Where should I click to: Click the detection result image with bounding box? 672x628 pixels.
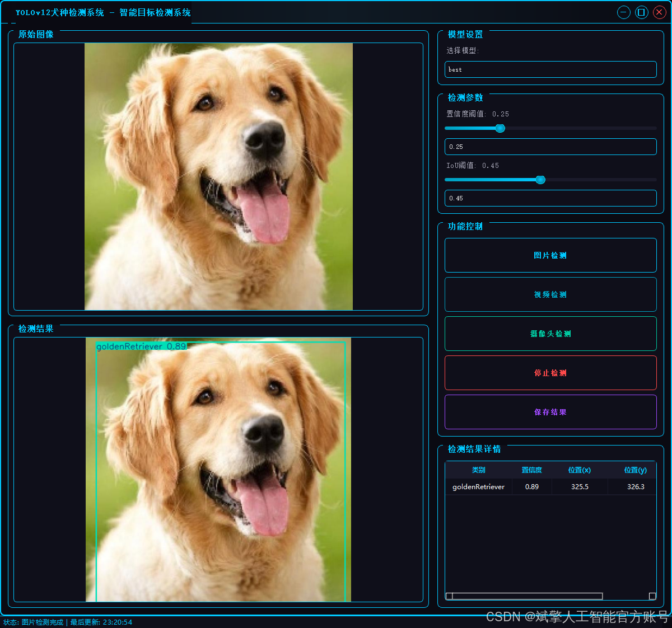pyautogui.click(x=218, y=470)
